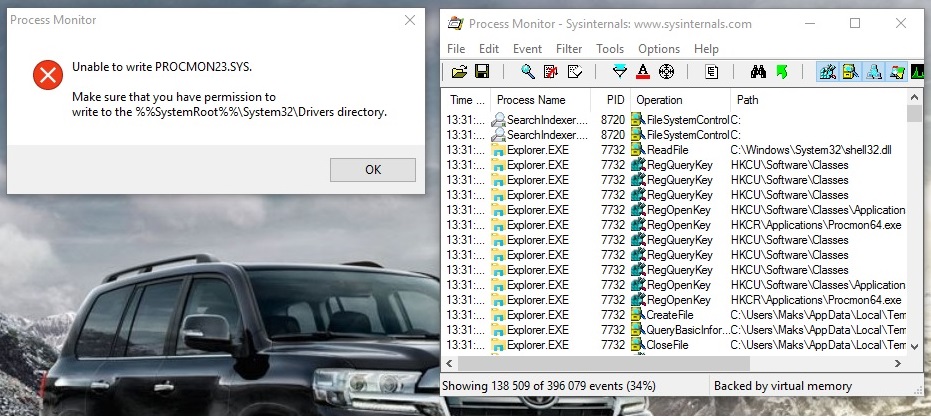Image resolution: width=931 pixels, height=420 pixels.
Task: Open the Tools menu
Action: pos(610,49)
